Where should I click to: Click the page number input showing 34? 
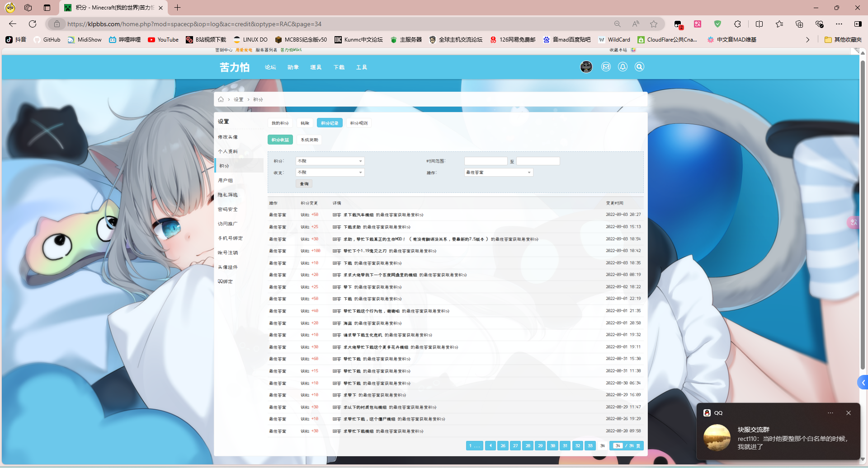pos(618,446)
